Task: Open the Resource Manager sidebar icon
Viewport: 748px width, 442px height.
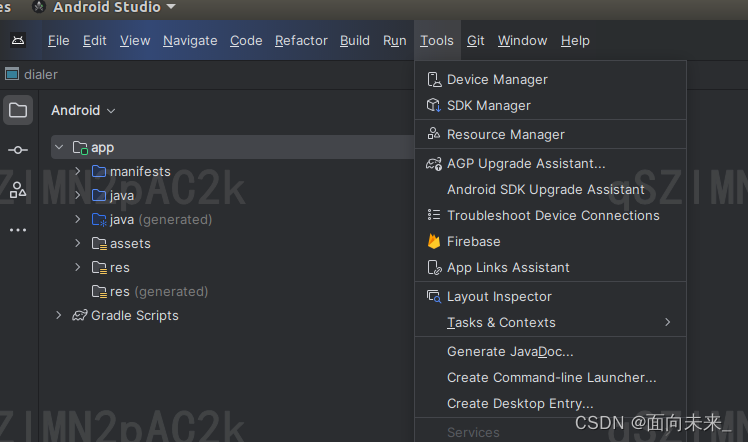Action: [18, 190]
